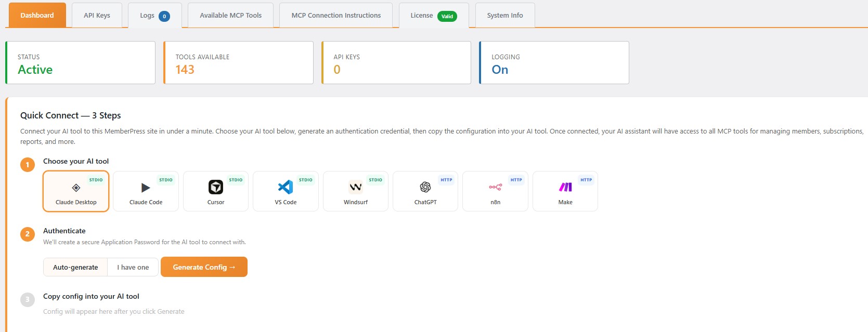Click the Tools Available 143 card
This screenshot has height=332, width=868.
pyautogui.click(x=238, y=62)
